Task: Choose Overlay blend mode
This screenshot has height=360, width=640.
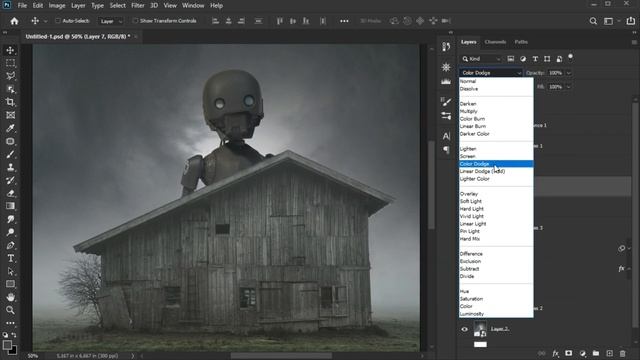Action: [469, 194]
